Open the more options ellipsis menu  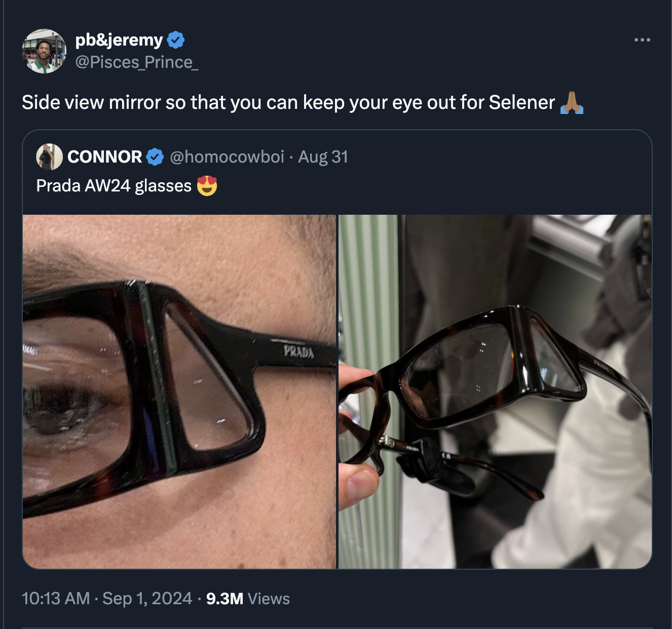(x=642, y=40)
